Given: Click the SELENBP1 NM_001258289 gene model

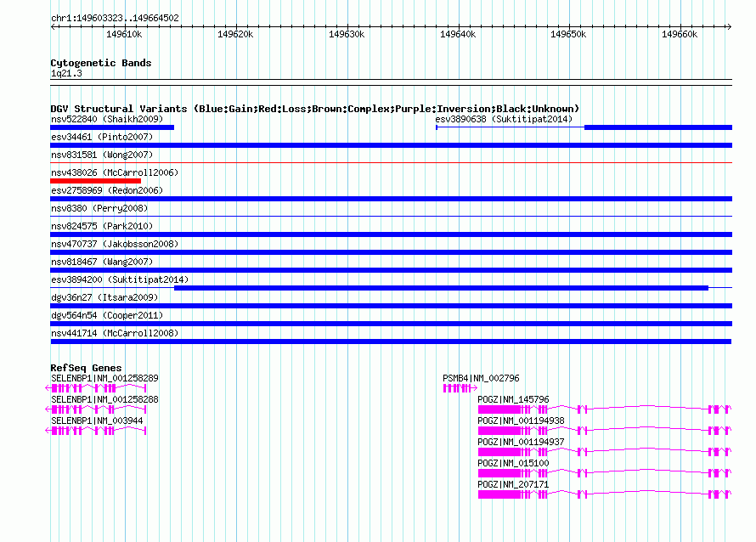Looking at the screenshot, I should pyautogui.click(x=96, y=388).
